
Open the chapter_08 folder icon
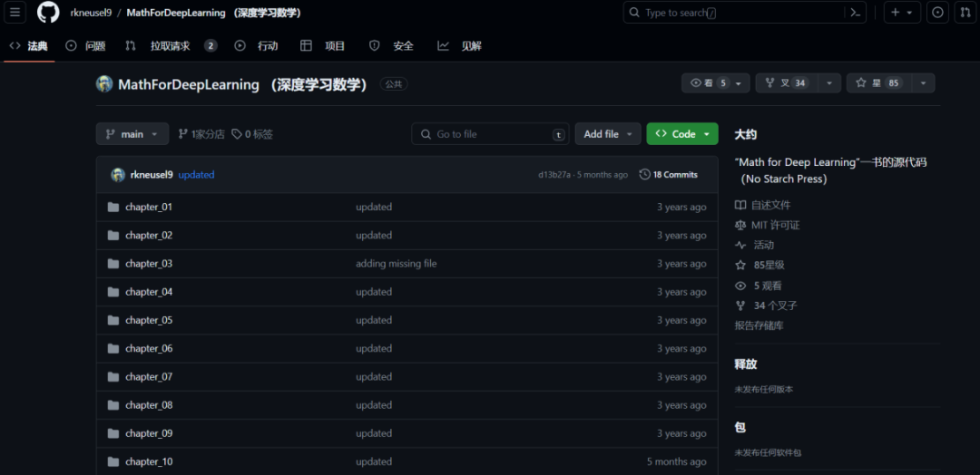[113, 405]
